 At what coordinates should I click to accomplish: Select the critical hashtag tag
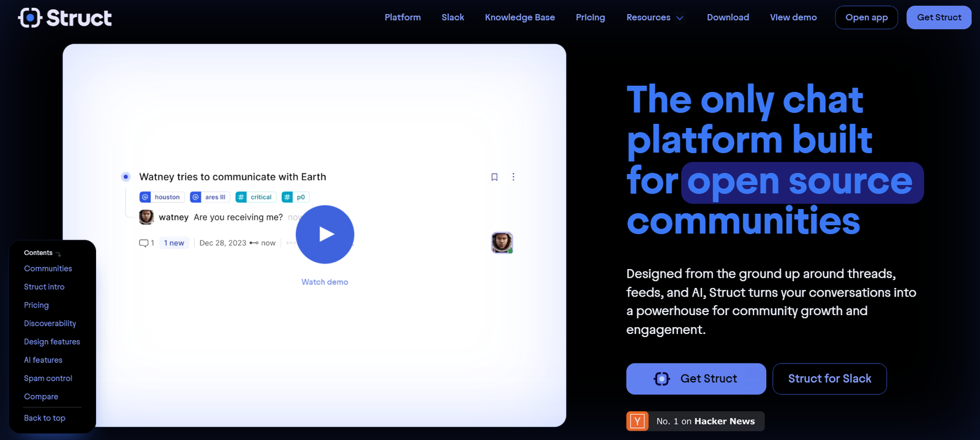255,197
